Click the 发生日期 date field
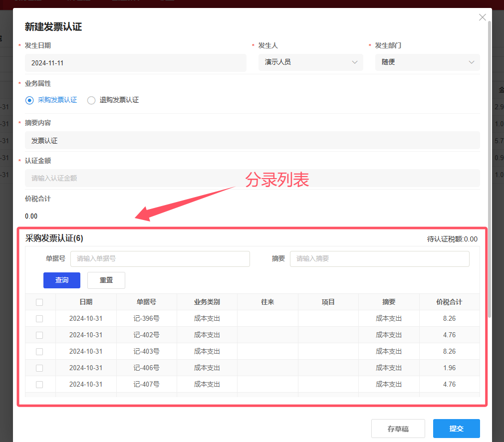Viewport: 504px width, 442px height. [135, 63]
